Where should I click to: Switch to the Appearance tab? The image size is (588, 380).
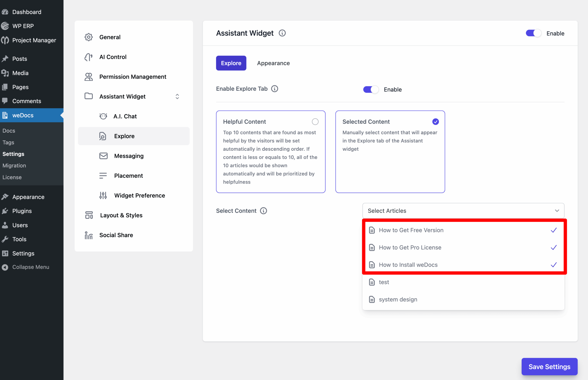tap(273, 63)
